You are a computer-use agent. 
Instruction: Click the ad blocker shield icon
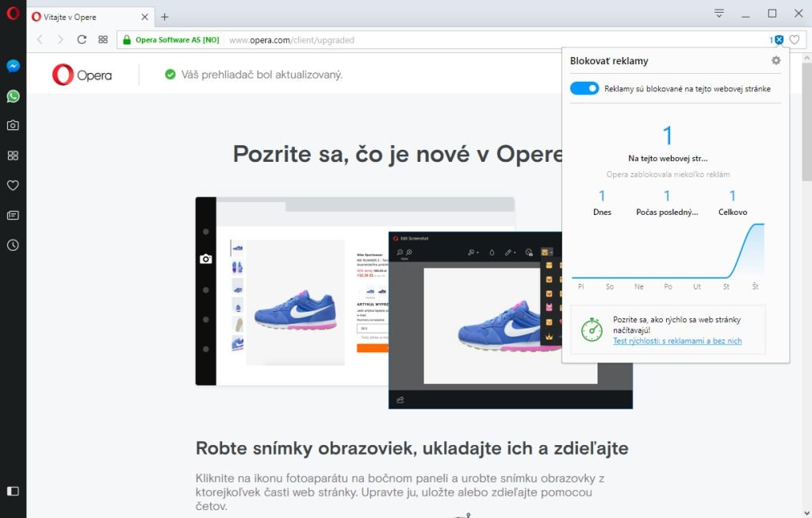(x=779, y=40)
